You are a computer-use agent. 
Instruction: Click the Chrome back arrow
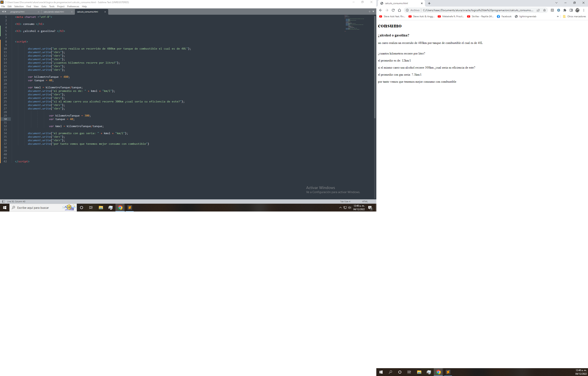pyautogui.click(x=381, y=10)
